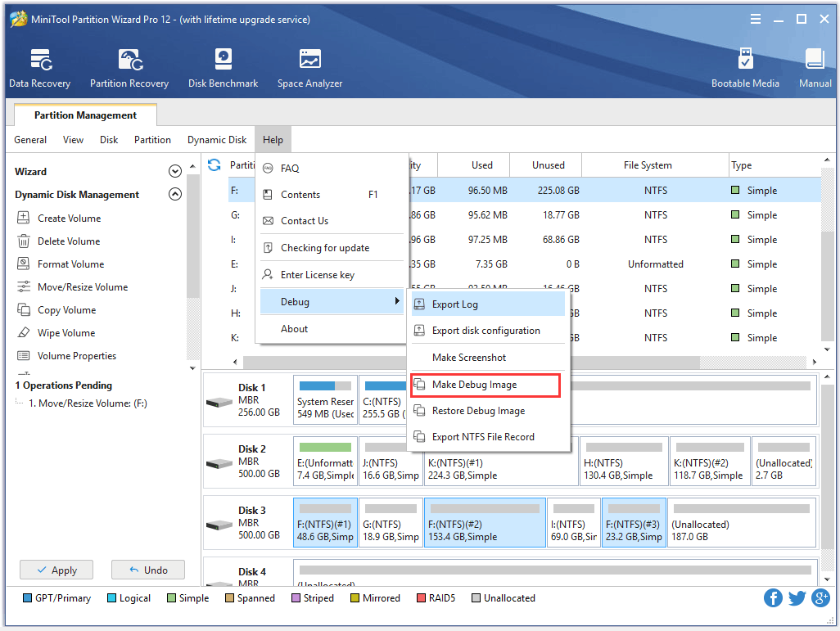This screenshot has height=631, width=840.
Task: Open Disk Benchmark tool
Action: pos(223,68)
